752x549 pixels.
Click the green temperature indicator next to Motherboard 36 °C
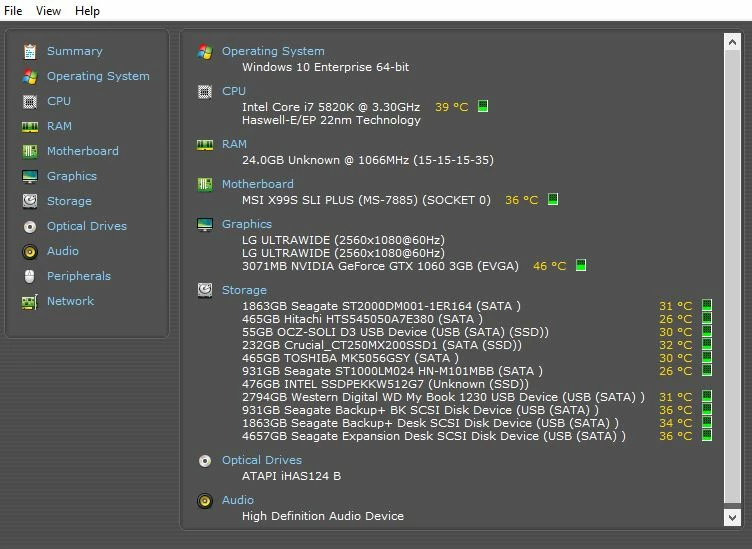553,199
